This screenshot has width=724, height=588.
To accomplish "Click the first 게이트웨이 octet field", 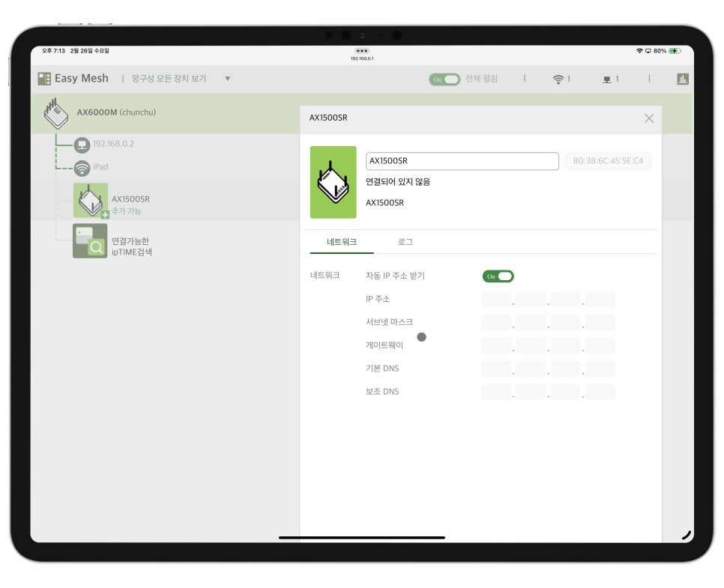I will tap(496, 346).
